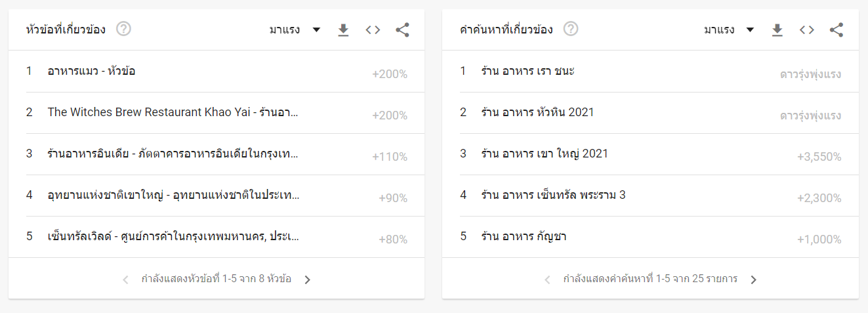Share the related queries card
868x313 pixels.
(837, 30)
